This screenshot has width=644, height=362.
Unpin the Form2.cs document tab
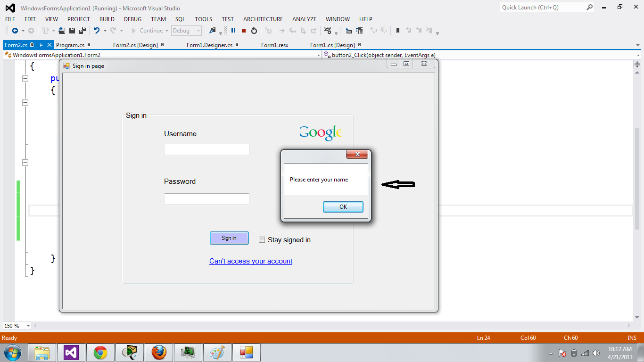pos(41,45)
